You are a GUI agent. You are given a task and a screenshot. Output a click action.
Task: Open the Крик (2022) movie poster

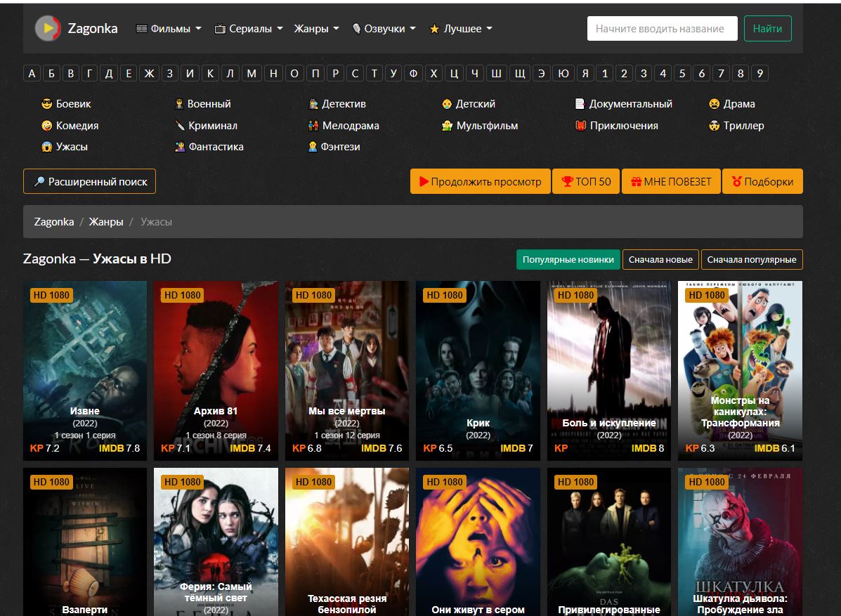pos(478,370)
